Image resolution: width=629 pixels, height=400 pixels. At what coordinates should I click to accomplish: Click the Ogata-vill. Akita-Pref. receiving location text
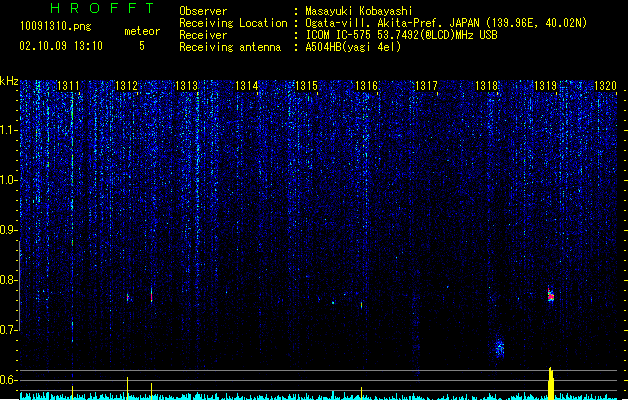pos(446,23)
